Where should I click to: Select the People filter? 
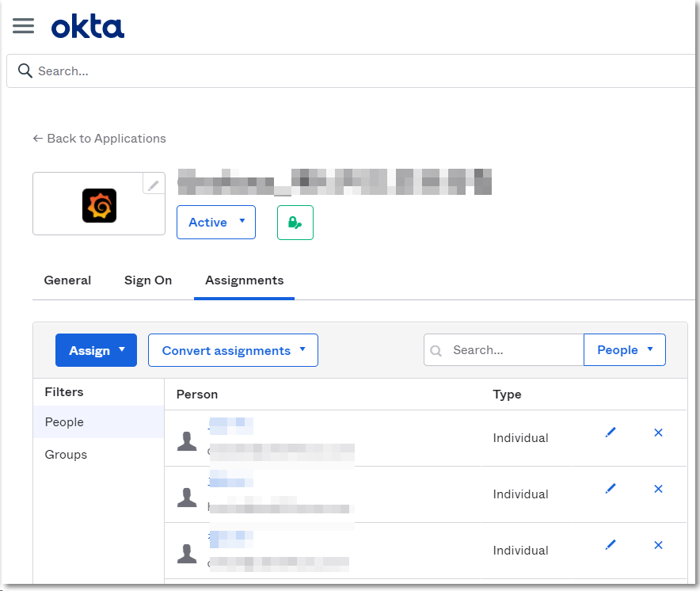point(99,422)
